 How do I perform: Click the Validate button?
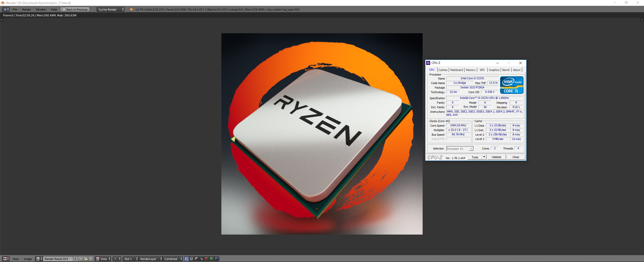[x=496, y=157]
